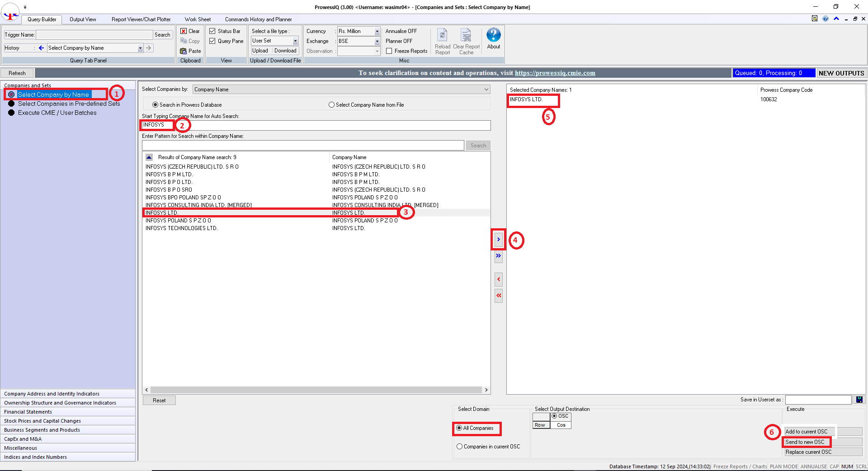Open the Report Viewer/Chart Plotter tab
Viewport: 868px width, 471px height.
[141, 19]
